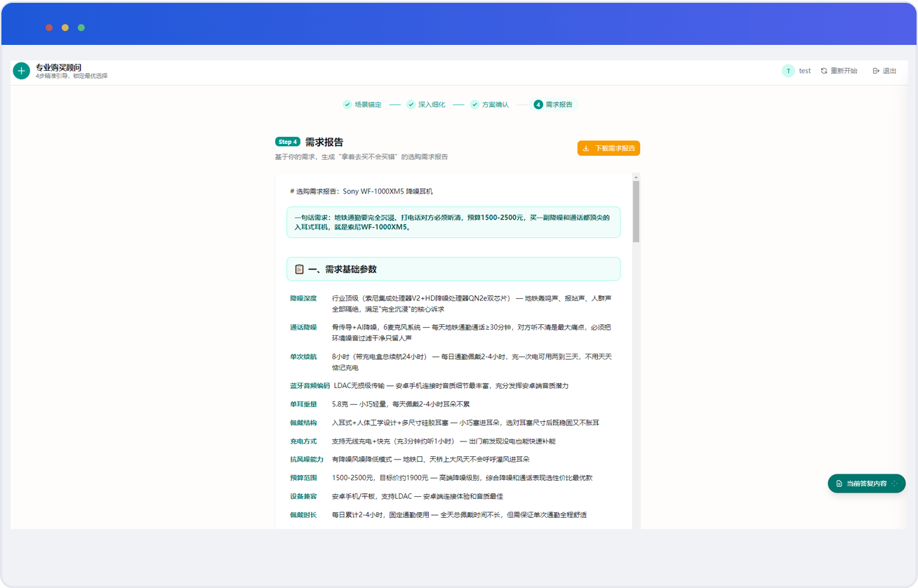Click the restart refresh icon
918x588 pixels.
(x=824, y=71)
